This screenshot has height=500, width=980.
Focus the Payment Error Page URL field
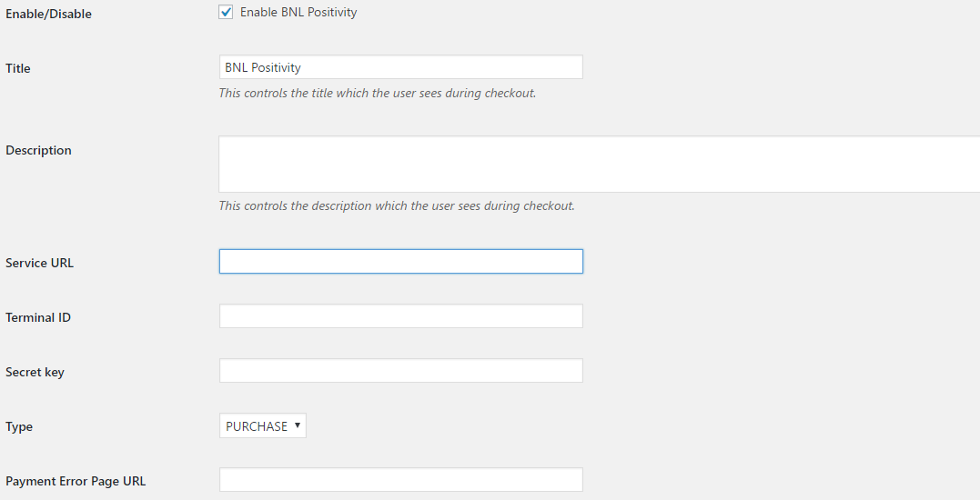tap(400, 479)
